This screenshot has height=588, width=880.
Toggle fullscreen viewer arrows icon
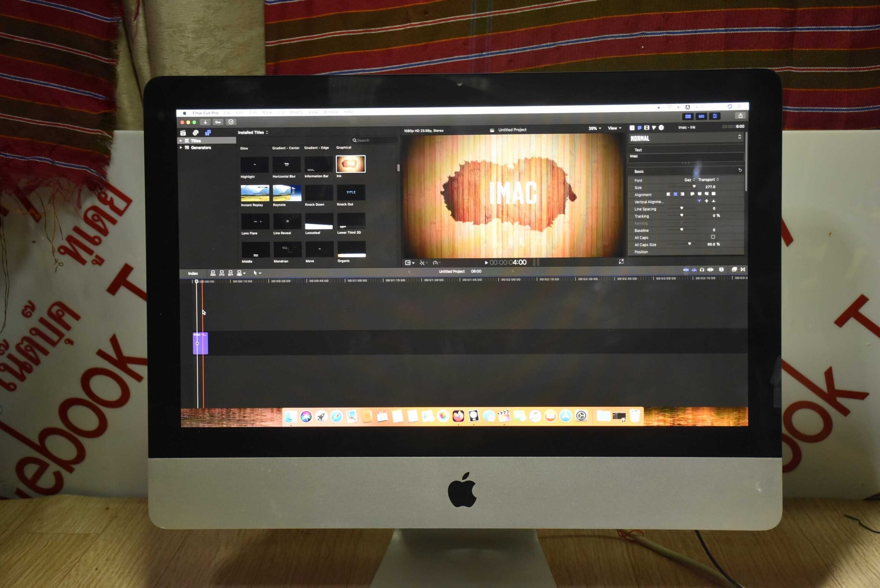(621, 262)
